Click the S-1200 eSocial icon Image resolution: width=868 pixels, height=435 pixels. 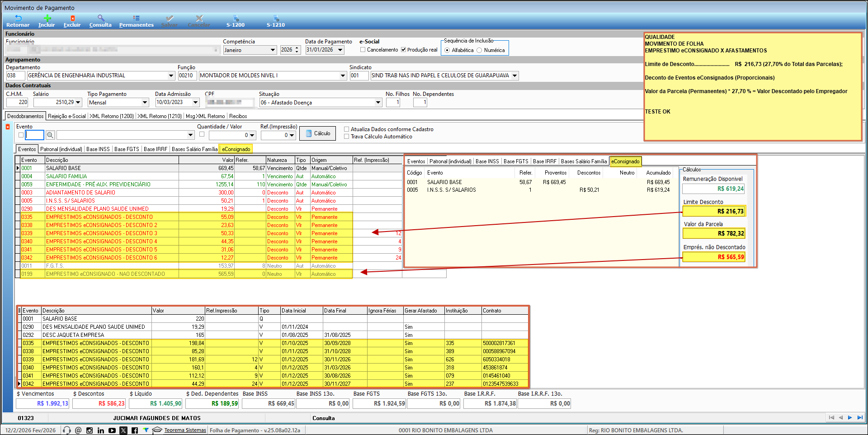tap(235, 19)
